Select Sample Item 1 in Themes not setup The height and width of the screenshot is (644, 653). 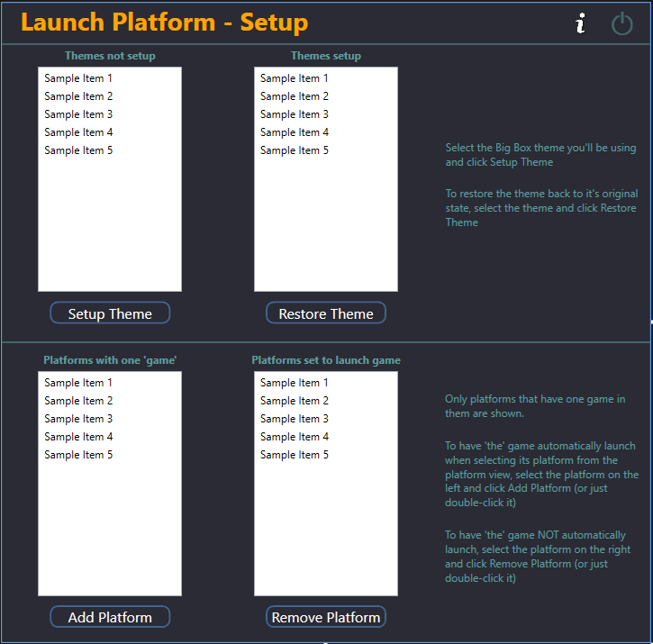[78, 78]
